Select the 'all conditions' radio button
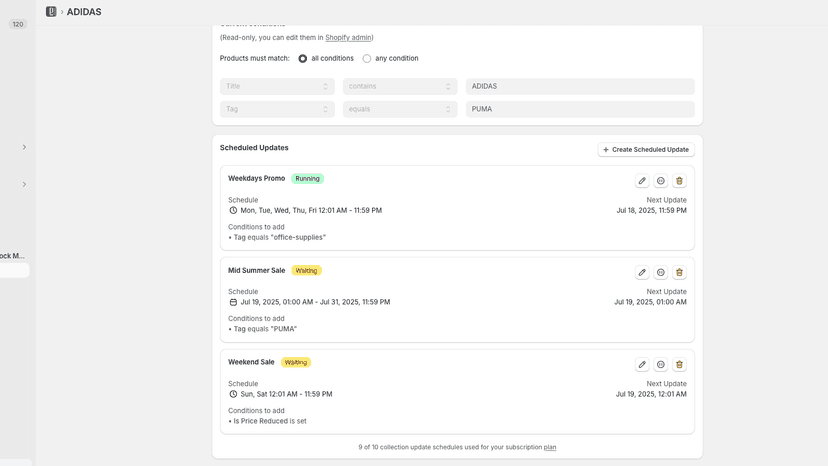 pos(303,59)
